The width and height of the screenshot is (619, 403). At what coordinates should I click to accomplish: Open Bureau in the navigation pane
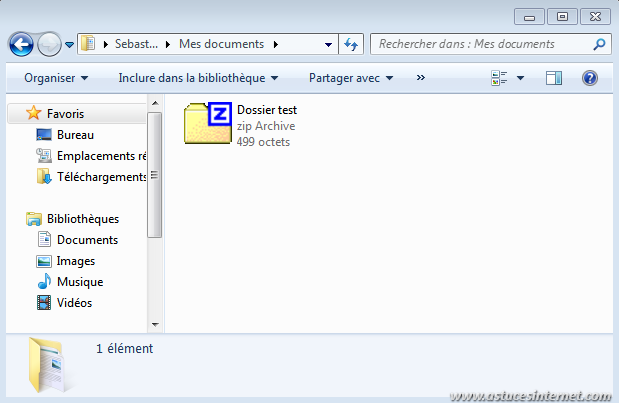[x=75, y=135]
